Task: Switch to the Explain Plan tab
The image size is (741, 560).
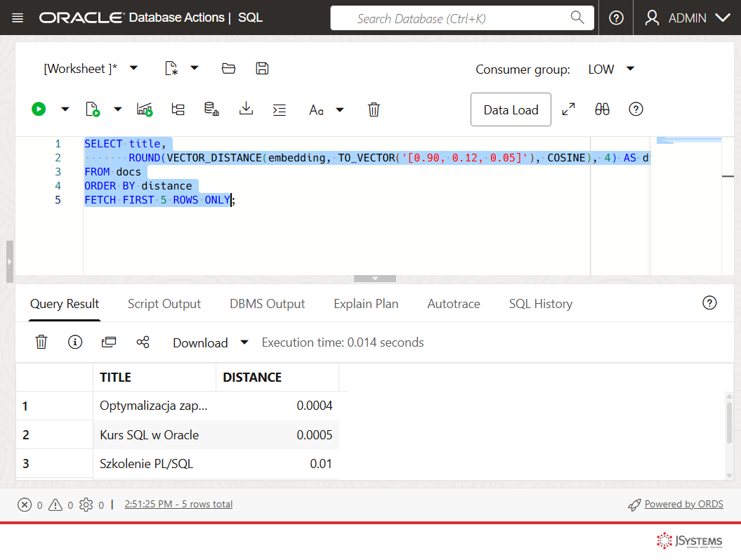Action: coord(366,304)
